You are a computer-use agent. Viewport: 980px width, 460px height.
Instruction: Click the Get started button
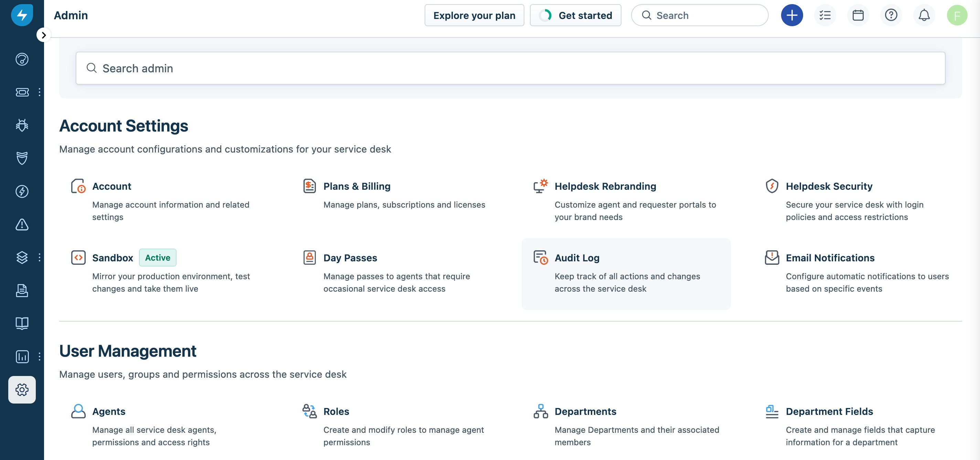click(x=575, y=15)
